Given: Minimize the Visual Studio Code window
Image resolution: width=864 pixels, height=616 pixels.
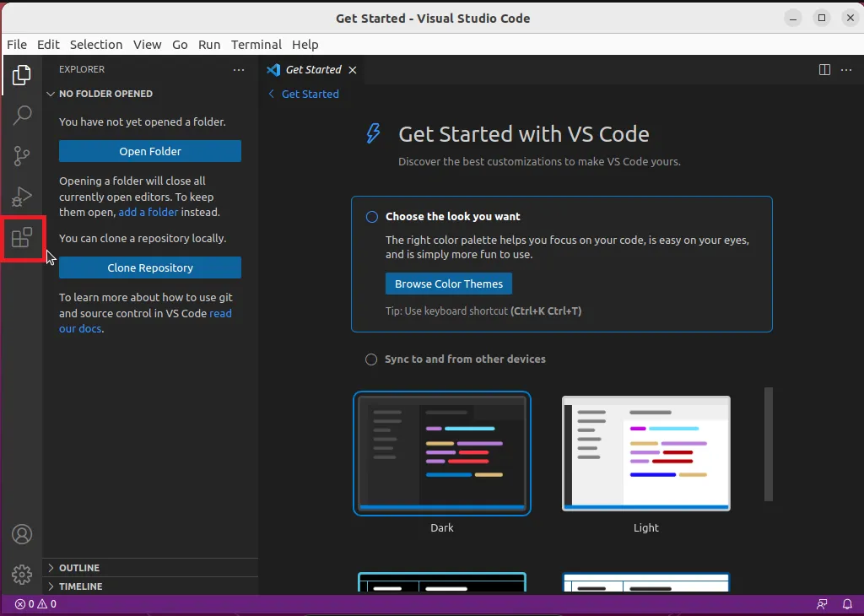Looking at the screenshot, I should (793, 19).
